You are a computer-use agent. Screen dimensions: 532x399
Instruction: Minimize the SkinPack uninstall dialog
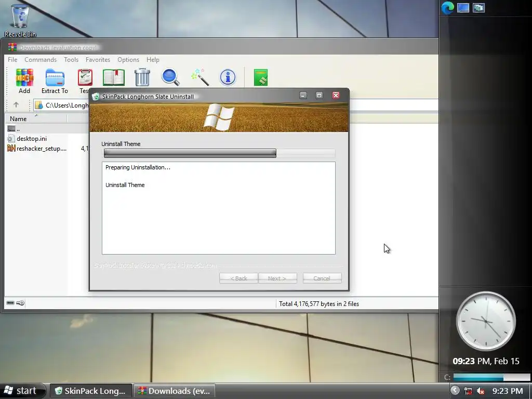(303, 96)
